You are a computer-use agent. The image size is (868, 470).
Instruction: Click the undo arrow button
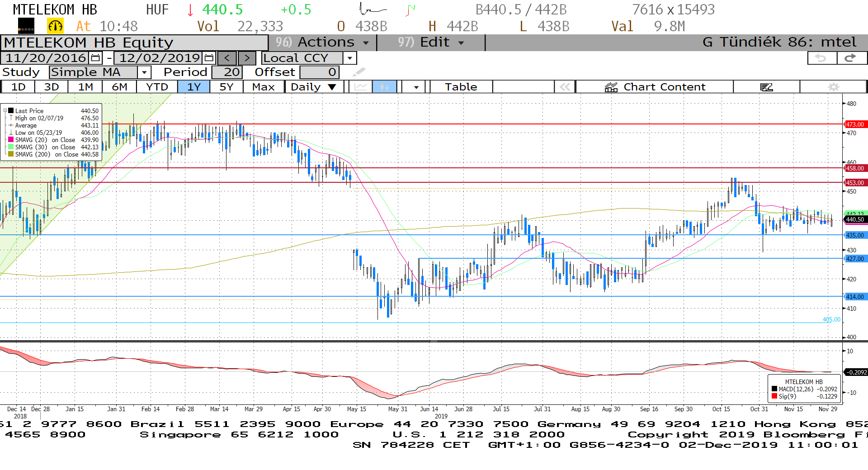tap(821, 58)
